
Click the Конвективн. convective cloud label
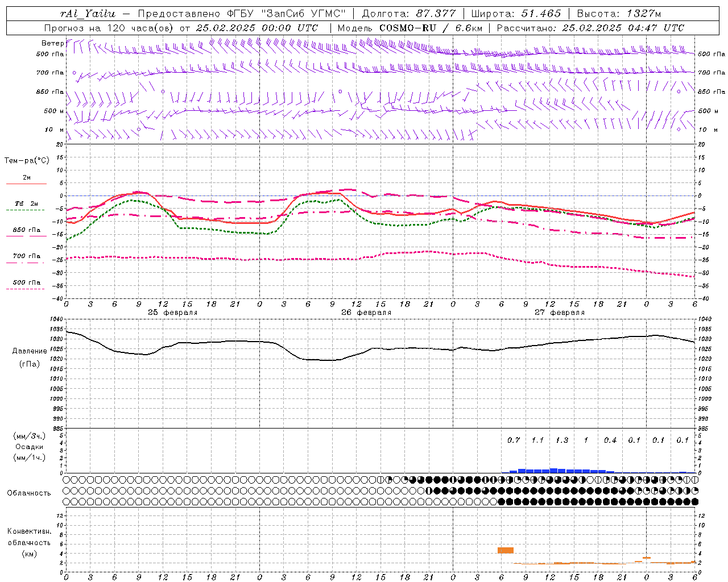point(29,531)
